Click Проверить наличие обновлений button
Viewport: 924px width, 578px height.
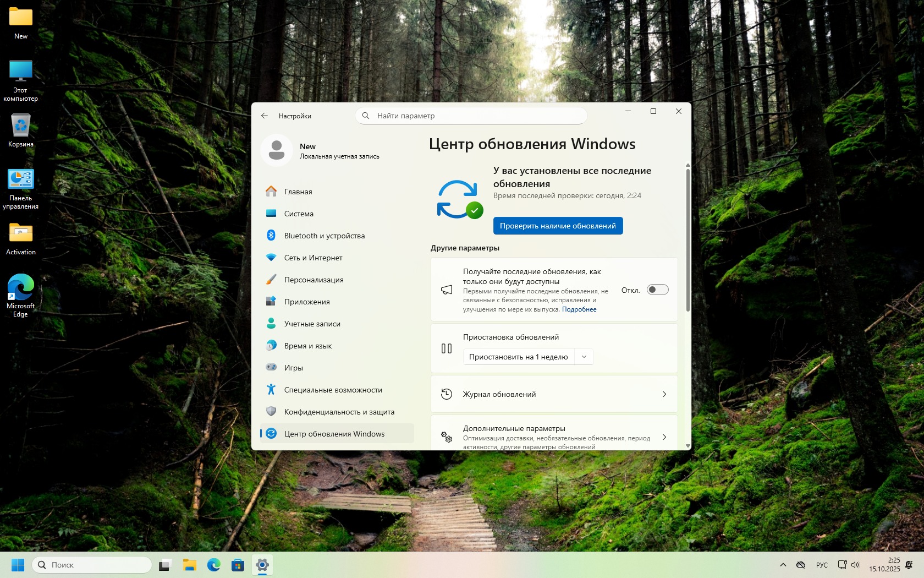(x=558, y=226)
